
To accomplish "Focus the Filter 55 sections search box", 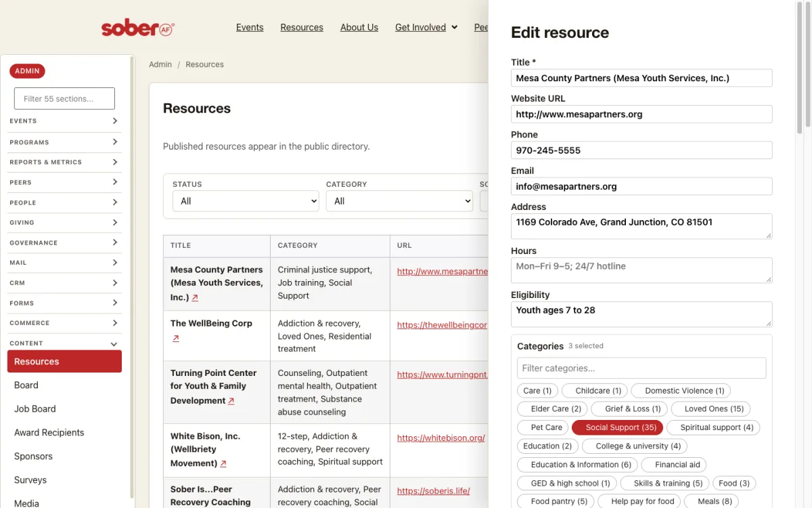I will tap(64, 99).
